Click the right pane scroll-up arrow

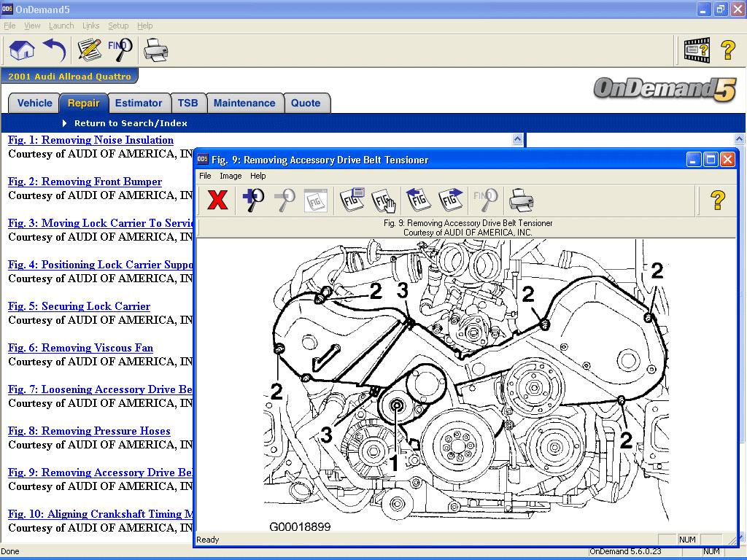point(739,139)
